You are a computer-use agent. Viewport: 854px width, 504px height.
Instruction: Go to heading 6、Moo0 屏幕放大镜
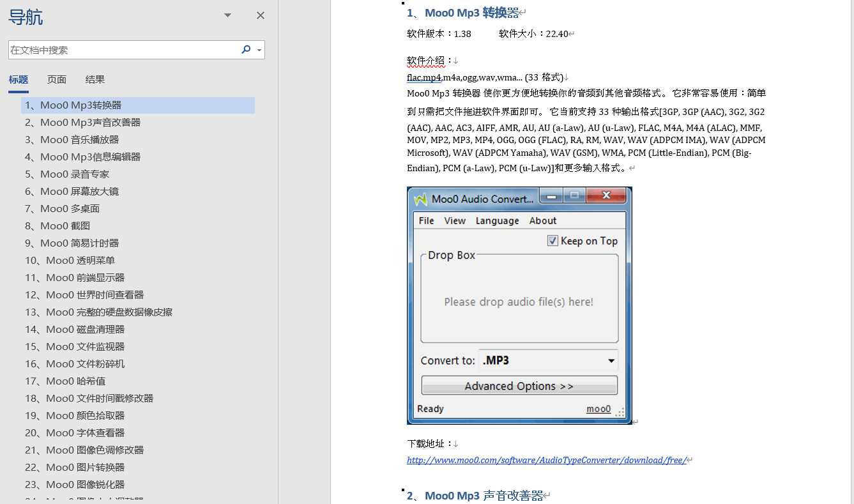pos(72,192)
